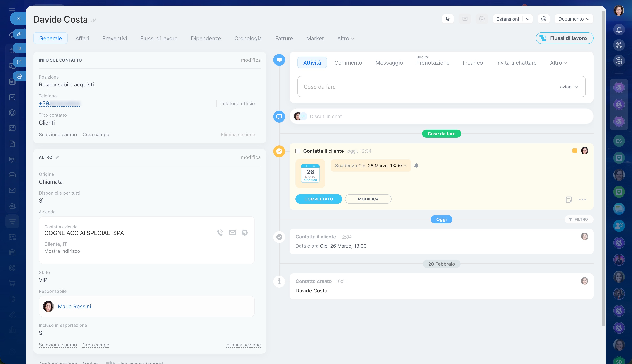Click the copy link icon beside contact name
The height and width of the screenshot is (364, 632).
94,20
